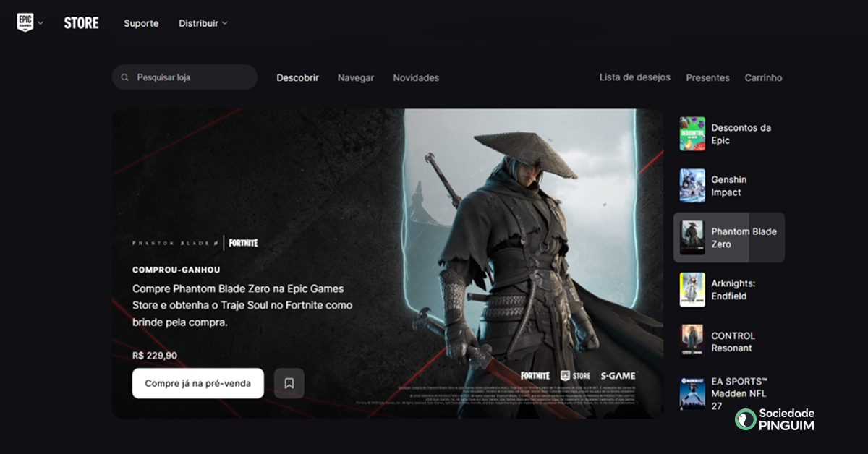The image size is (868, 454).
Task: Open the Carrinho cart
Action: coord(763,77)
